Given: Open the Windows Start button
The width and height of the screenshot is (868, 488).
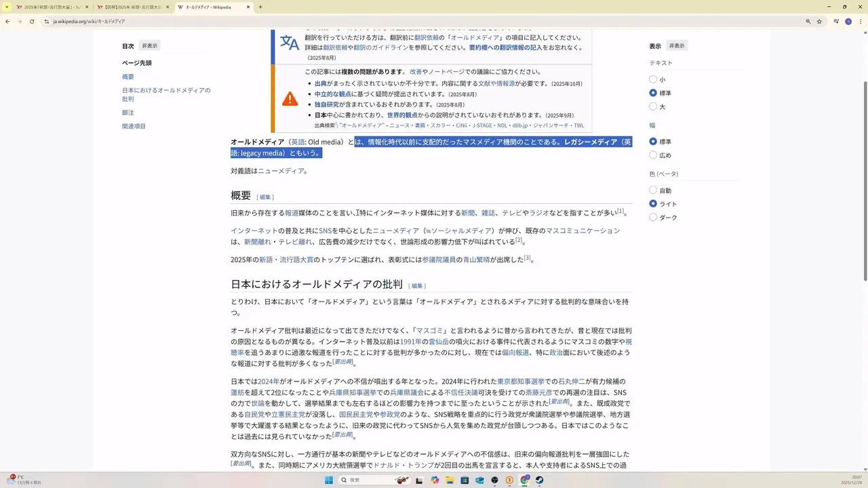Looking at the screenshot, I should tap(329, 480).
